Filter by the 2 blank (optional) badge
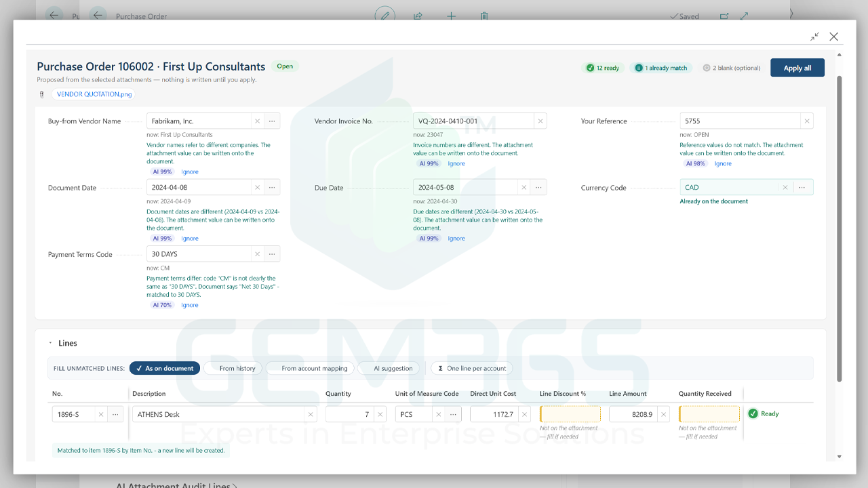This screenshot has width=868, height=488. [732, 68]
